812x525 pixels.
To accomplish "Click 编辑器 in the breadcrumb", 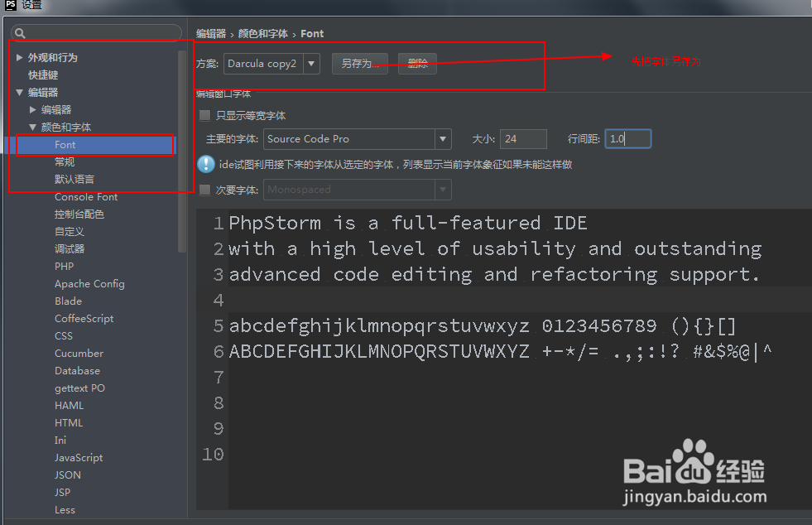I will [x=211, y=34].
